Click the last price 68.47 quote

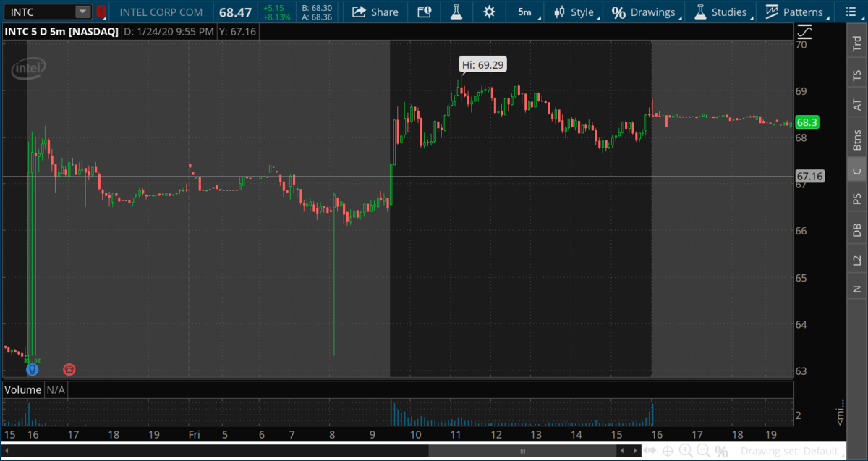[x=236, y=12]
